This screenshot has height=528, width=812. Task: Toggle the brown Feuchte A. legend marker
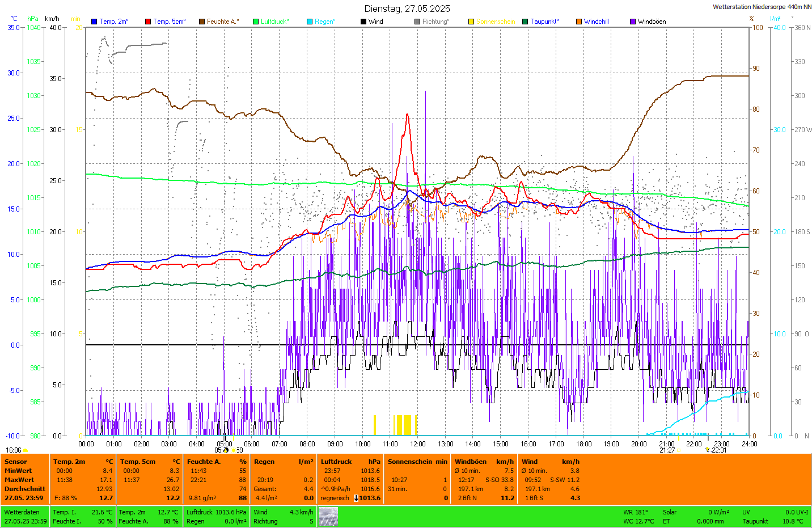click(202, 22)
